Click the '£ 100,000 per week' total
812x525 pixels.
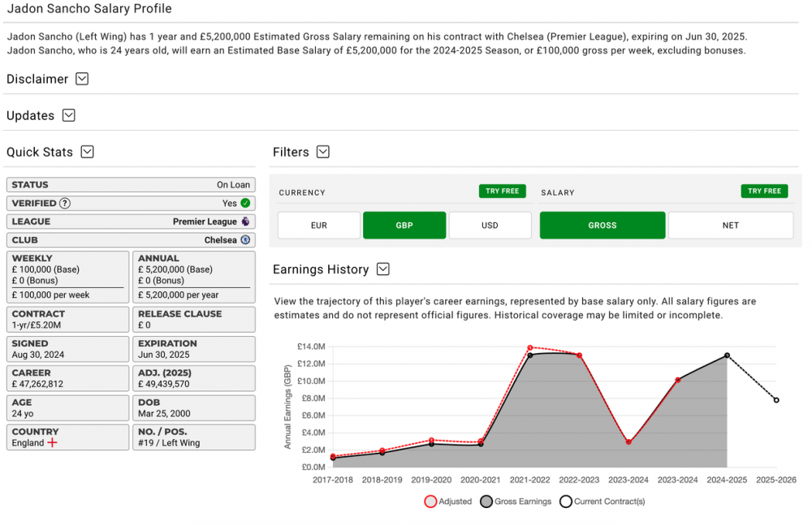[50, 295]
